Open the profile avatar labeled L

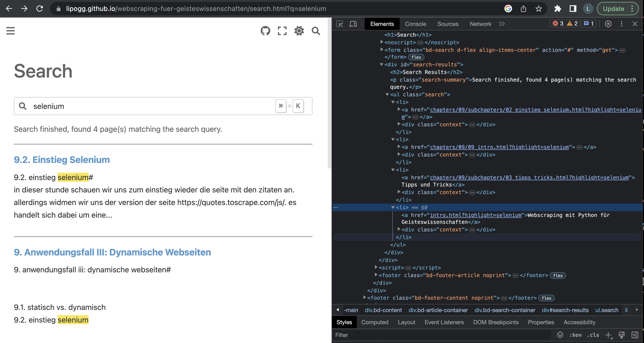[588, 9]
